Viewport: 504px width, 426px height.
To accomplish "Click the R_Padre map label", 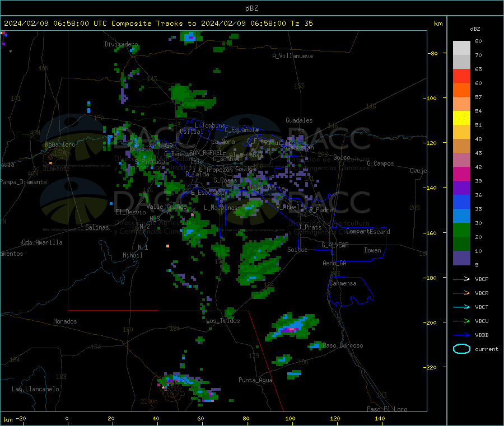I will [x=321, y=210].
